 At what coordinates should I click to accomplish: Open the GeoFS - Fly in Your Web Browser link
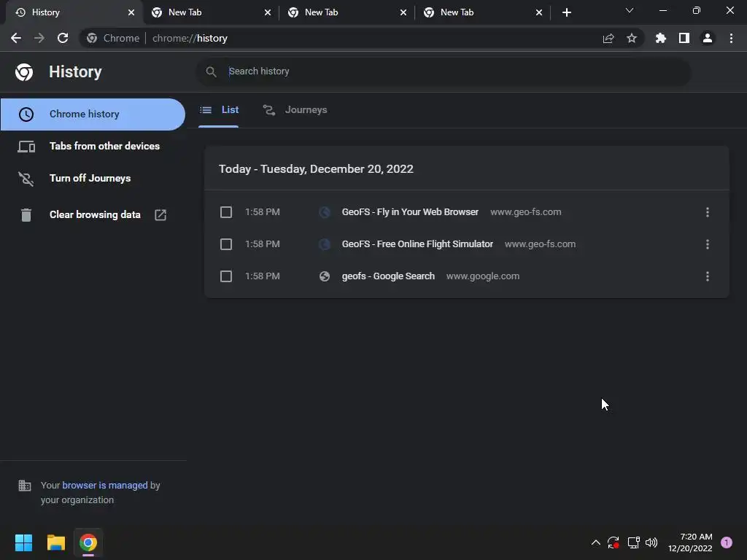(410, 212)
